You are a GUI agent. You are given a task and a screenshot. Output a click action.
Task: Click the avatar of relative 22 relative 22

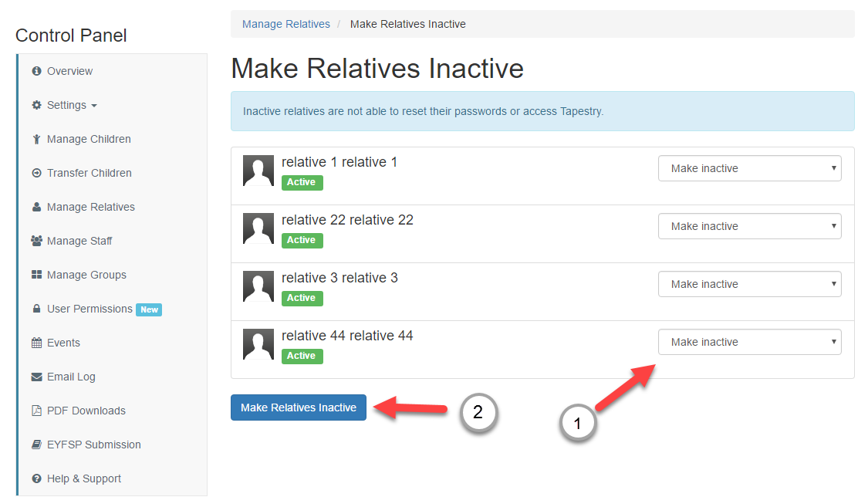[258, 228]
